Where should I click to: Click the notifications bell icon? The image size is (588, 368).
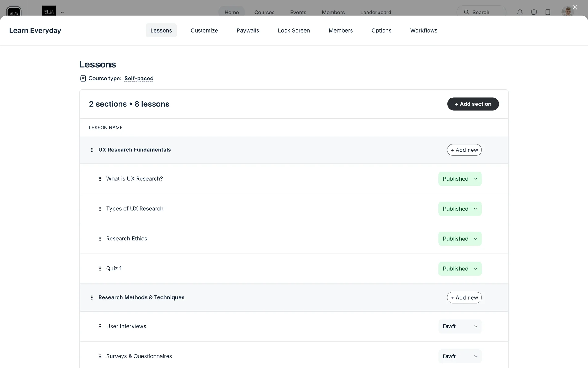tap(520, 12)
